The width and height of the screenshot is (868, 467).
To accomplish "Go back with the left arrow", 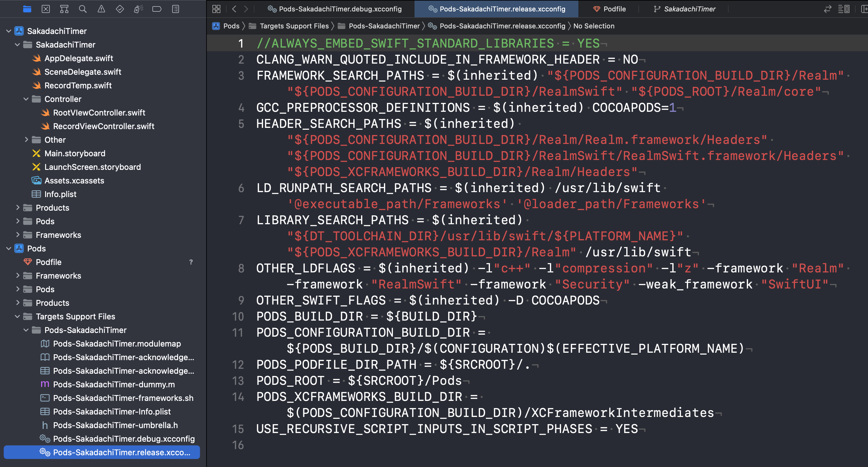I will [x=234, y=9].
